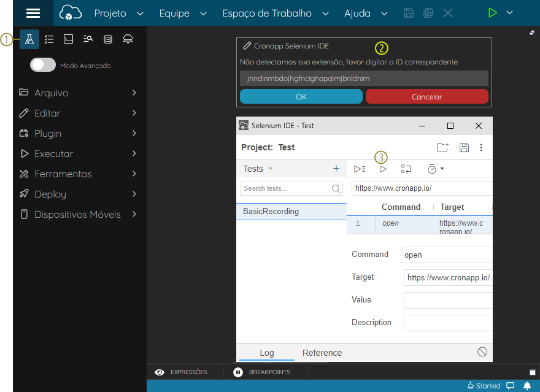Click the Command input field
This screenshot has height=392, width=540.
tap(447, 255)
